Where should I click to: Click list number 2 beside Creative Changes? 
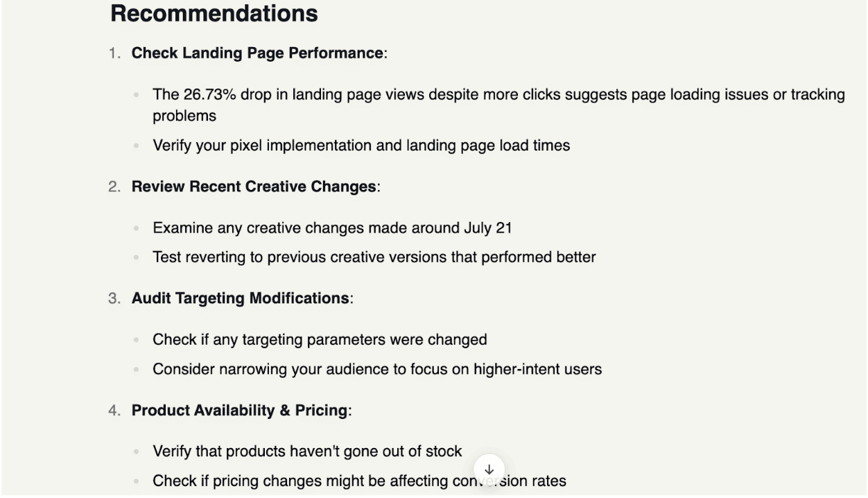[115, 187]
